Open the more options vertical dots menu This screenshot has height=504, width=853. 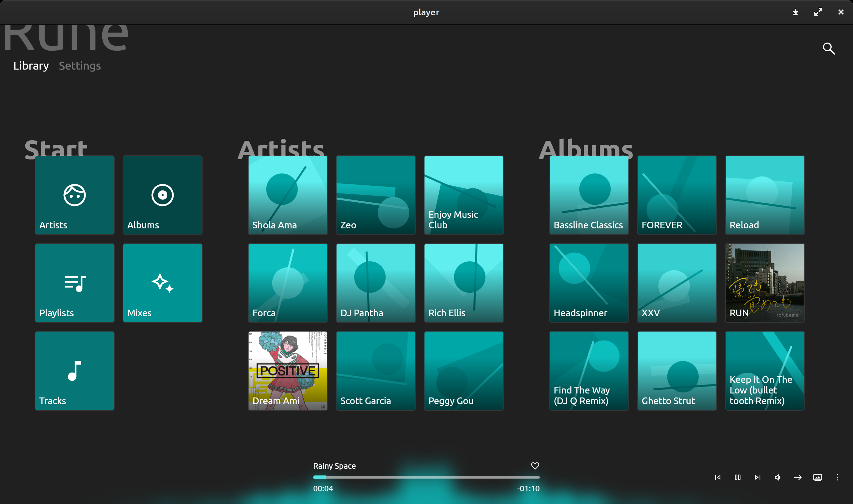[x=837, y=477]
